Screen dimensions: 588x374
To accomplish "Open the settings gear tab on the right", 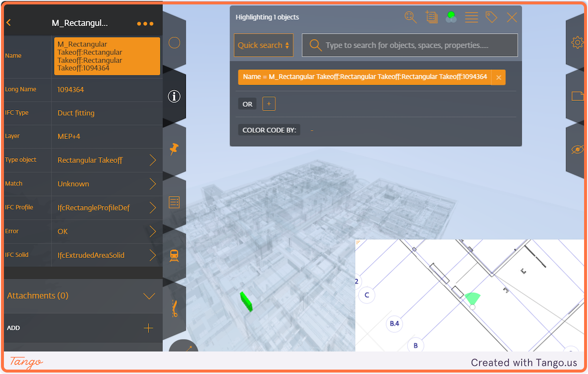I will tap(577, 43).
